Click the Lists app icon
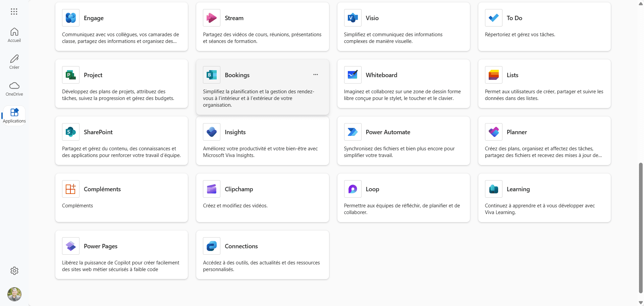The width and height of the screenshot is (644, 306). coord(493,75)
